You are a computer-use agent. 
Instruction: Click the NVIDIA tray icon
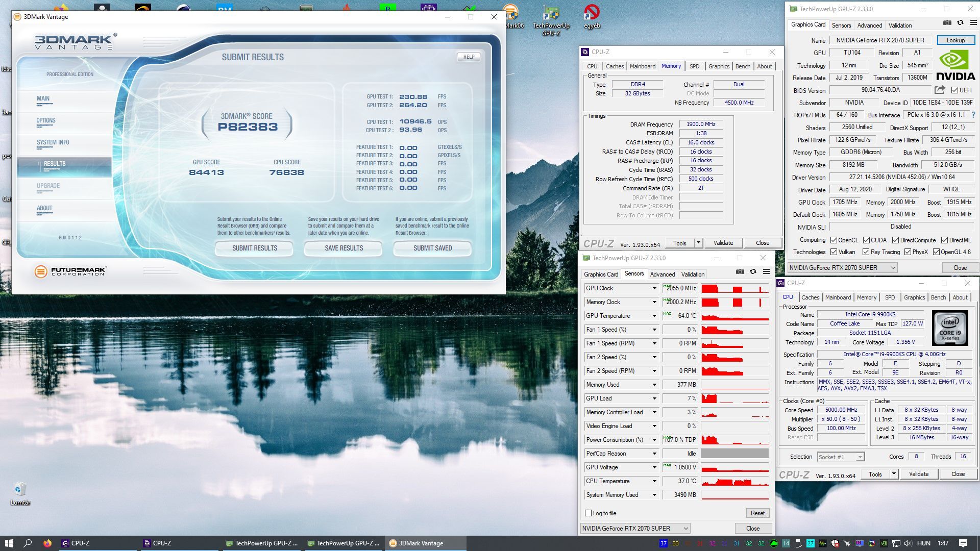[x=884, y=543]
